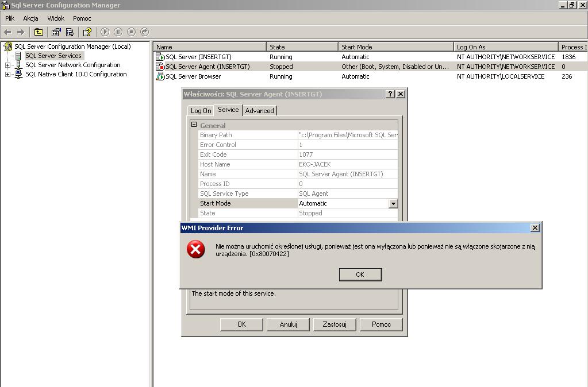Click the Stop Service toolbar icon
This screenshot has height=387, width=588.
point(131,32)
